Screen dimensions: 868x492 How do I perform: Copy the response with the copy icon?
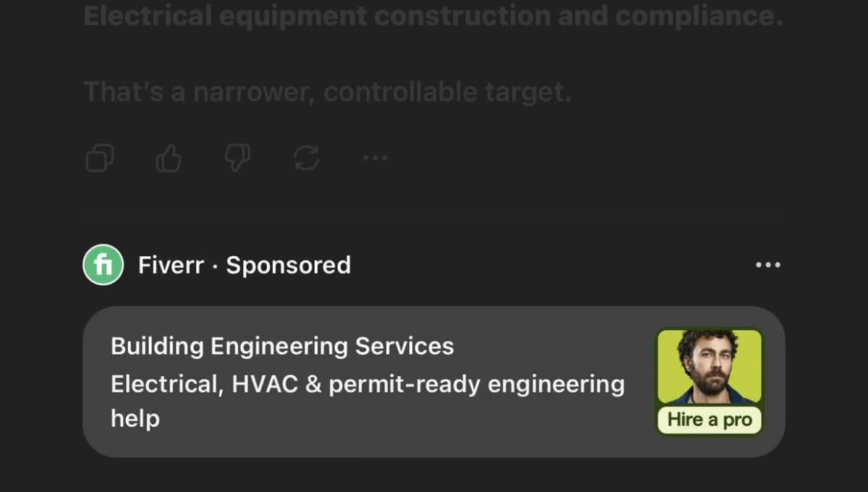point(100,158)
